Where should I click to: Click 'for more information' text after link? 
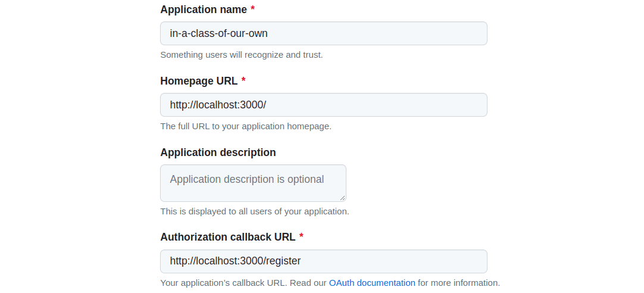tap(459, 283)
